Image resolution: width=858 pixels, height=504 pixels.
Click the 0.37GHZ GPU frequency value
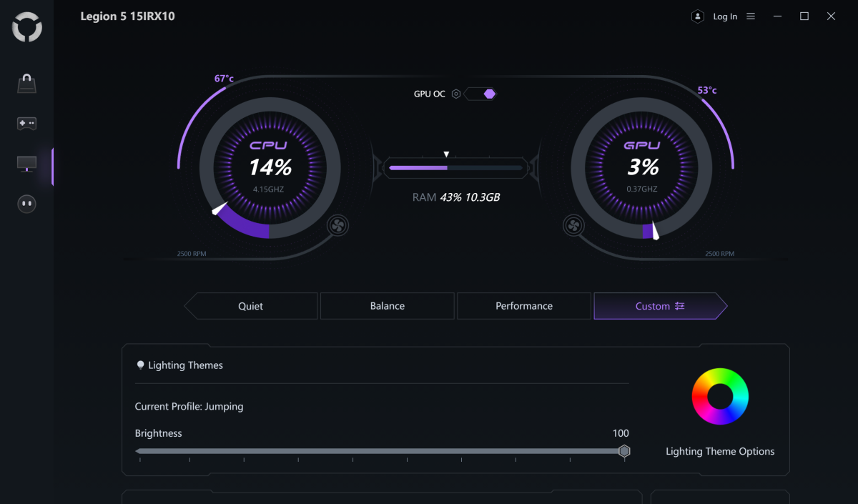tap(642, 189)
